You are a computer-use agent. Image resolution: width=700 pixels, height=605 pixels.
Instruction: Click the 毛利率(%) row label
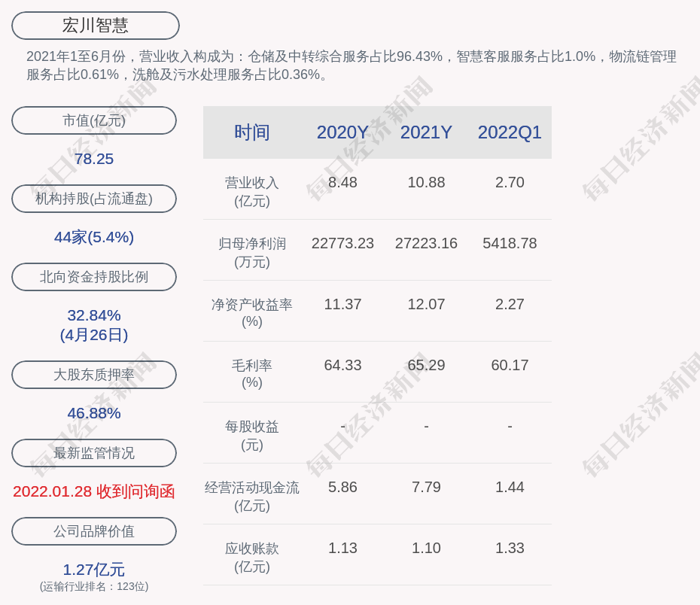tap(252, 374)
